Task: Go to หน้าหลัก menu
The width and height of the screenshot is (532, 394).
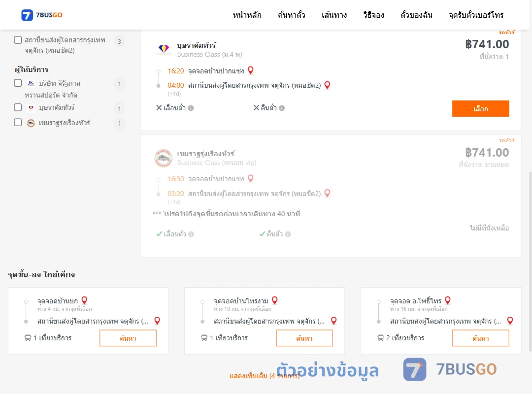Action: (x=247, y=15)
